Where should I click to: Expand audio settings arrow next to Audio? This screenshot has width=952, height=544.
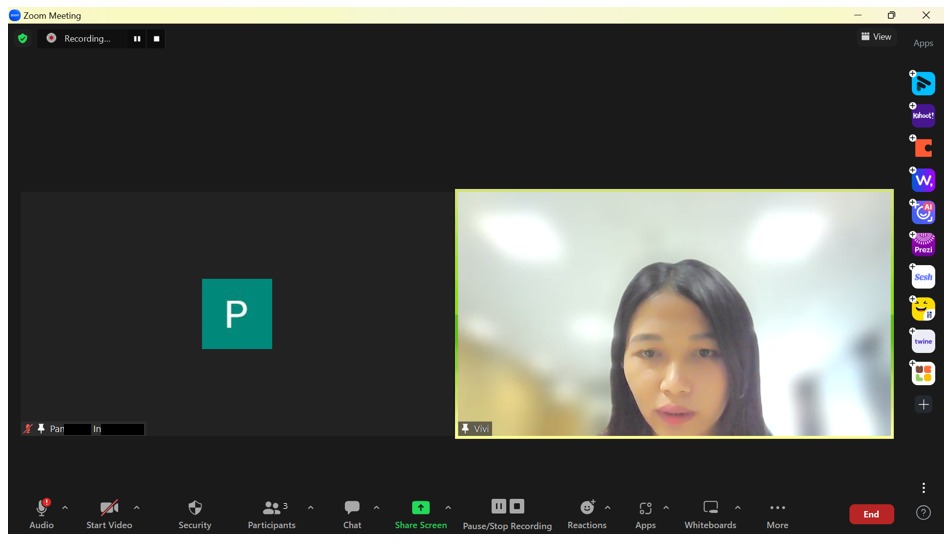[66, 508]
